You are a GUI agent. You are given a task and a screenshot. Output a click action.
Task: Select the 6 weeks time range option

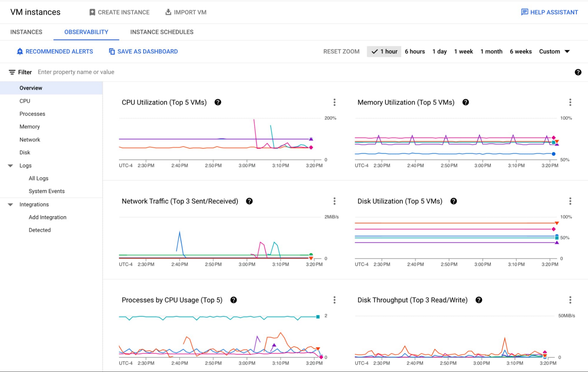[x=520, y=51]
